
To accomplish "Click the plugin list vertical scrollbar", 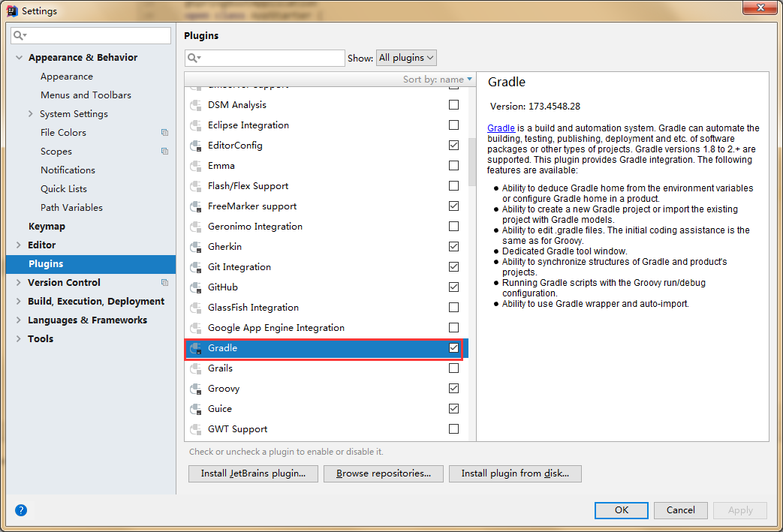I will (472, 161).
